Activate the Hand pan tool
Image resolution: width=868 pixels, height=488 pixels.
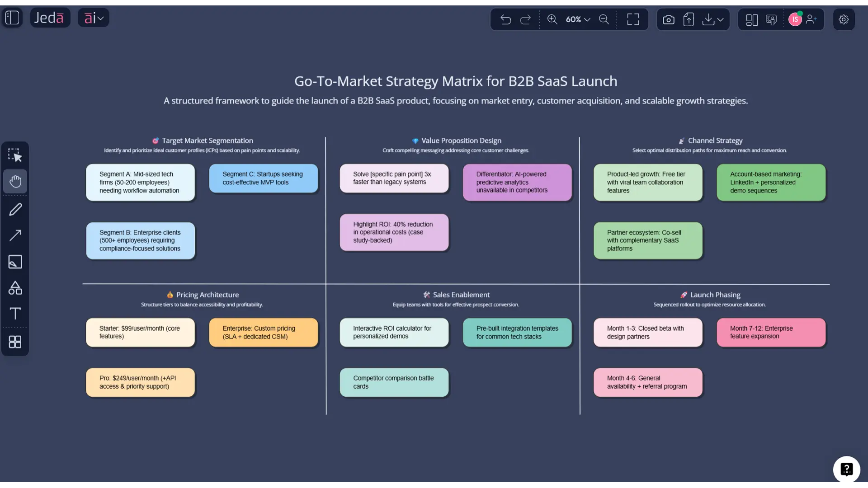coord(15,181)
